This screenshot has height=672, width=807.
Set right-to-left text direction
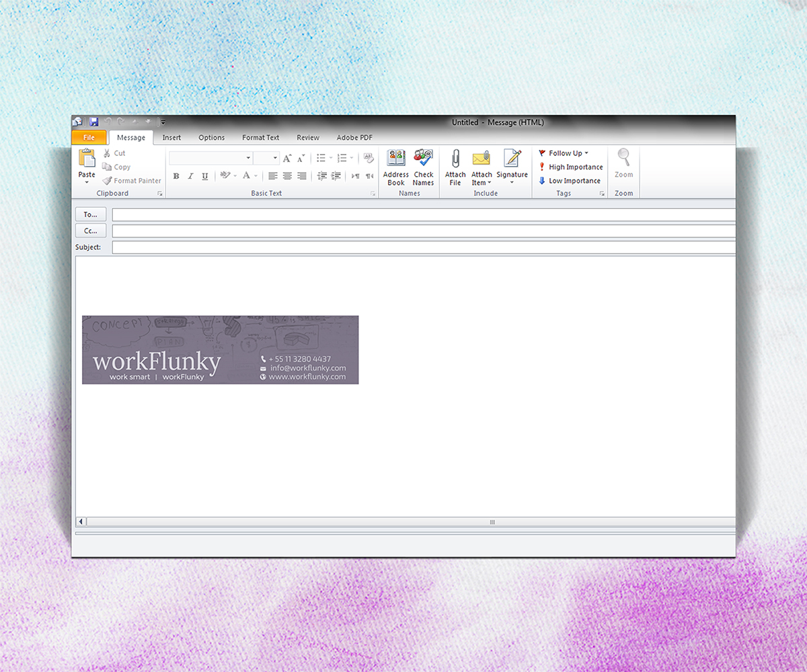tap(369, 176)
